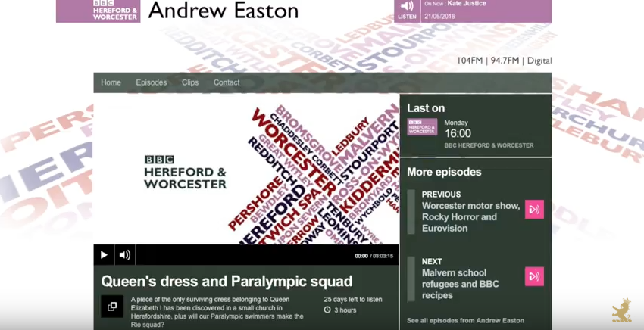Open the Kate Justice on-now link

[467, 4]
